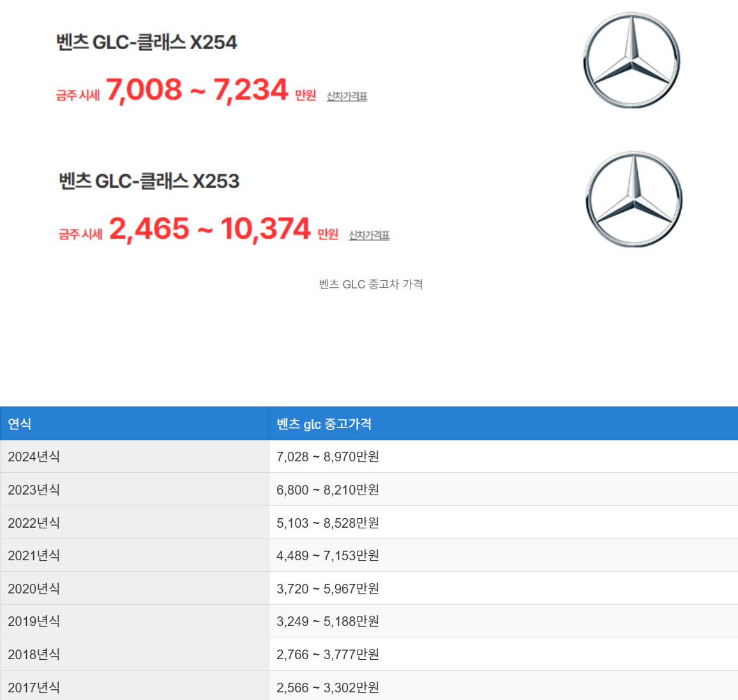Click the Mercedes logo beside GLC-클래스 X254
This screenshot has width=738, height=700.
(x=631, y=60)
